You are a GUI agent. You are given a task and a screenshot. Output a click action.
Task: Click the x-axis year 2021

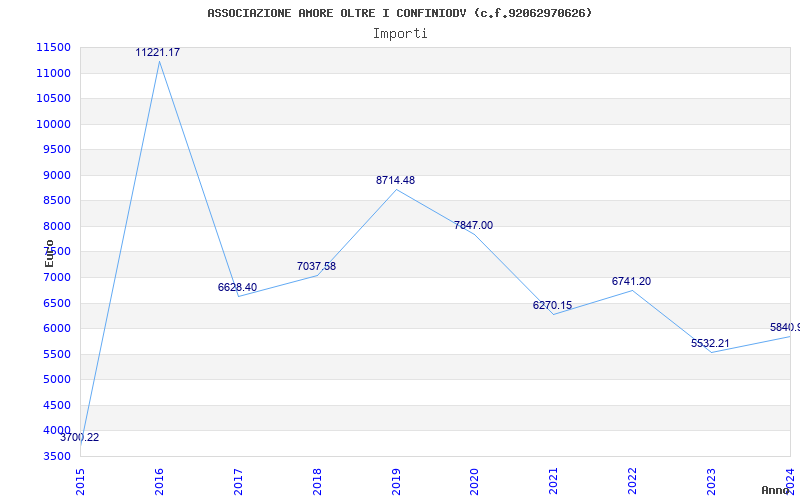554,482
